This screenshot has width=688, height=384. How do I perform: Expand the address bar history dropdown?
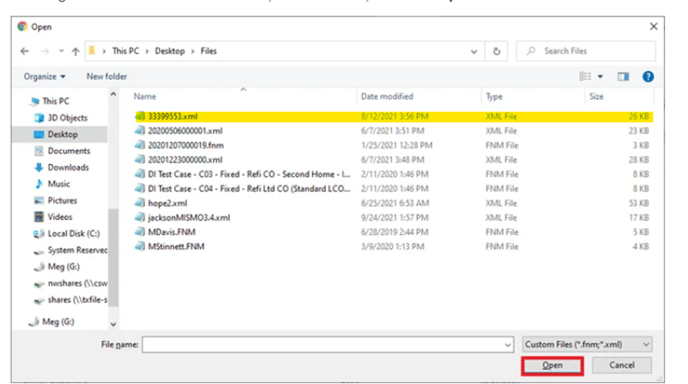474,51
